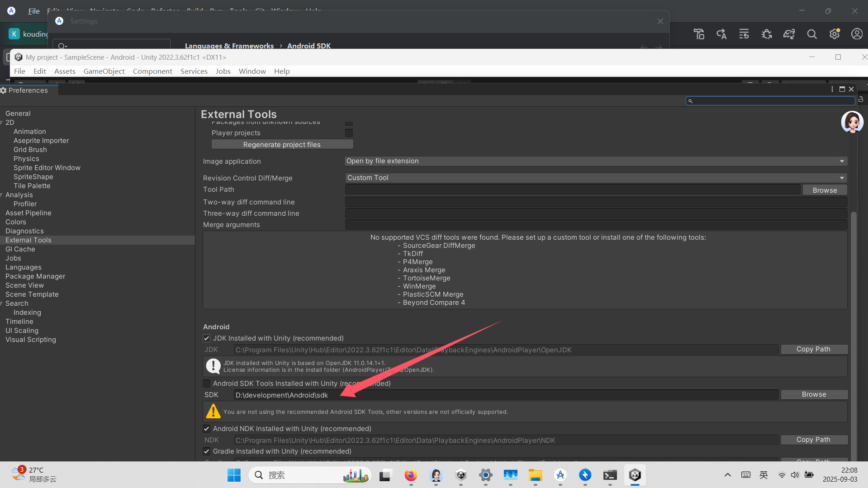Click the active Unity Editor taskbar icon
868x488 pixels.
[x=635, y=475]
